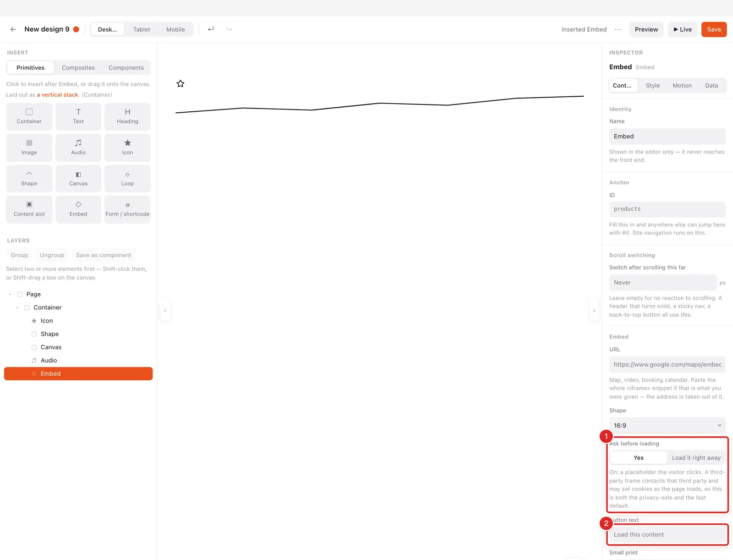Collapse the Page layer tree node
Screen dimensions: 733x560
(x=10, y=294)
